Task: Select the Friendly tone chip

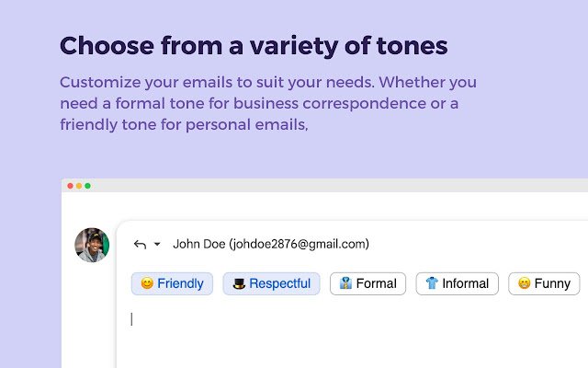Action: [172, 283]
